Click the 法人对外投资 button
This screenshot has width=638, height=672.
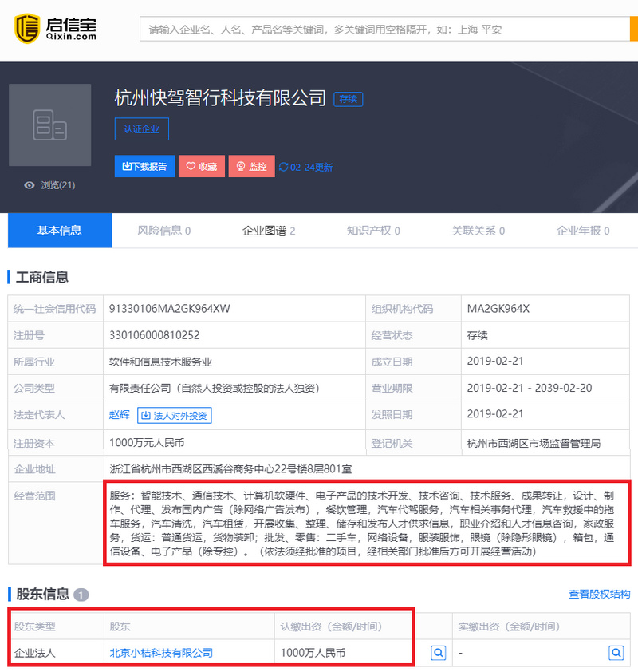pos(175,415)
